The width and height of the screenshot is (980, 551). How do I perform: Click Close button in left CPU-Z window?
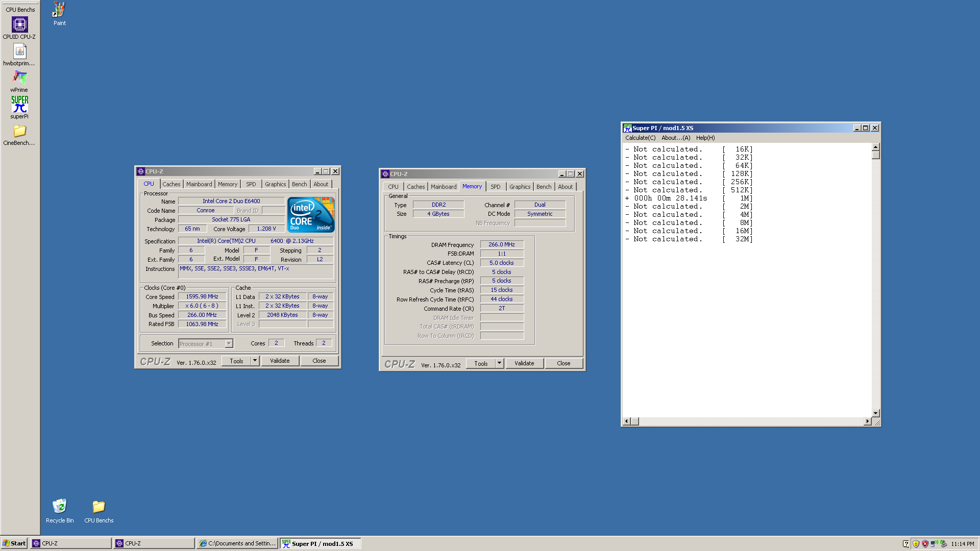click(x=319, y=361)
